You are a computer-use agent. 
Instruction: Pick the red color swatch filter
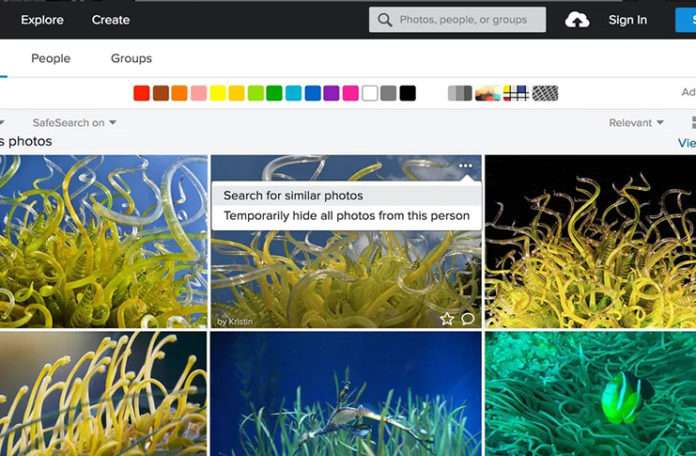[142, 93]
